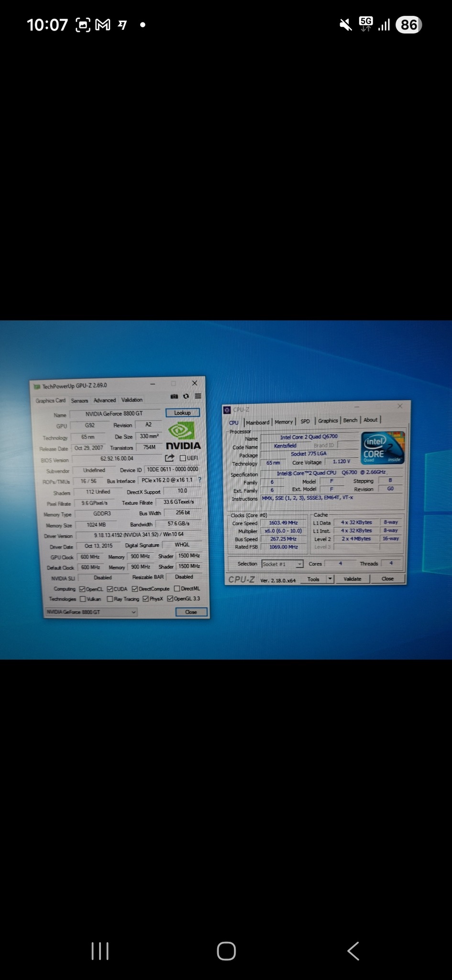Click the Driver Version field 9.18.13.4192
The width and height of the screenshot is (452, 980).
point(139,535)
